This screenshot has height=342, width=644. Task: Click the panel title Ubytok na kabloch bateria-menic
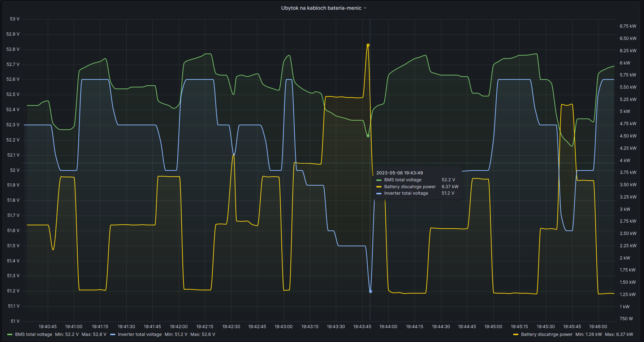pyautogui.click(x=321, y=8)
